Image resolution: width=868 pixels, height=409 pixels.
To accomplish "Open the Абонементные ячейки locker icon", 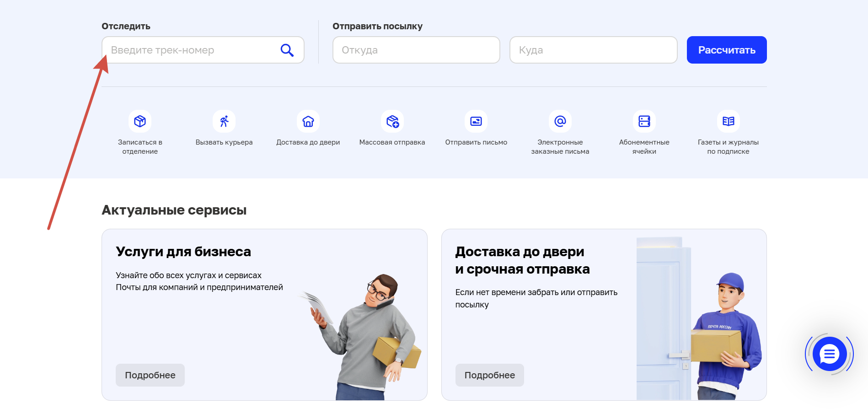I will (644, 121).
